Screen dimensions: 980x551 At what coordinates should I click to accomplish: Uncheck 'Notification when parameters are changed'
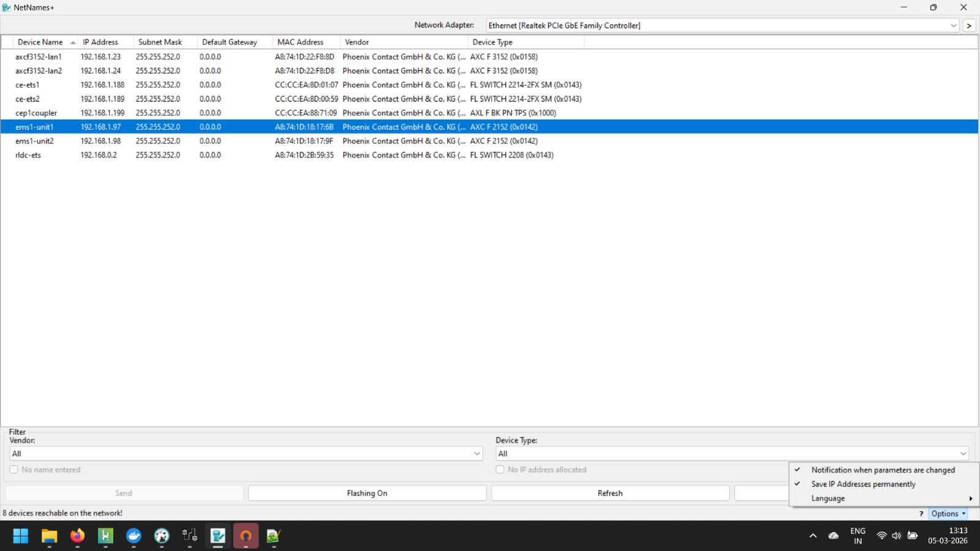click(883, 470)
